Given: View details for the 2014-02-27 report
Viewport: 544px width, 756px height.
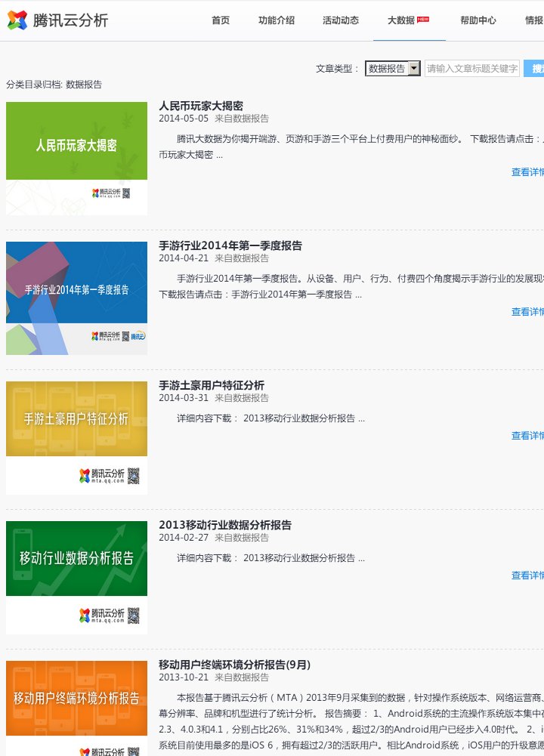Looking at the screenshot, I should pos(527,575).
